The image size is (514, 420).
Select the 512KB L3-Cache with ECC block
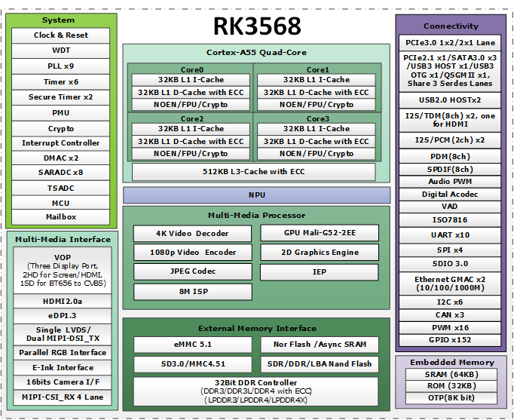[253, 172]
